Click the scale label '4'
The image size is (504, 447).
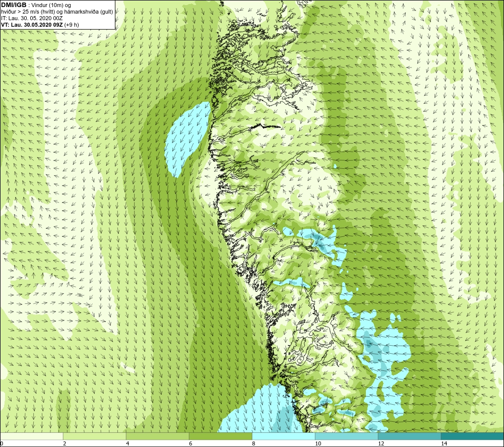[x=128, y=443]
